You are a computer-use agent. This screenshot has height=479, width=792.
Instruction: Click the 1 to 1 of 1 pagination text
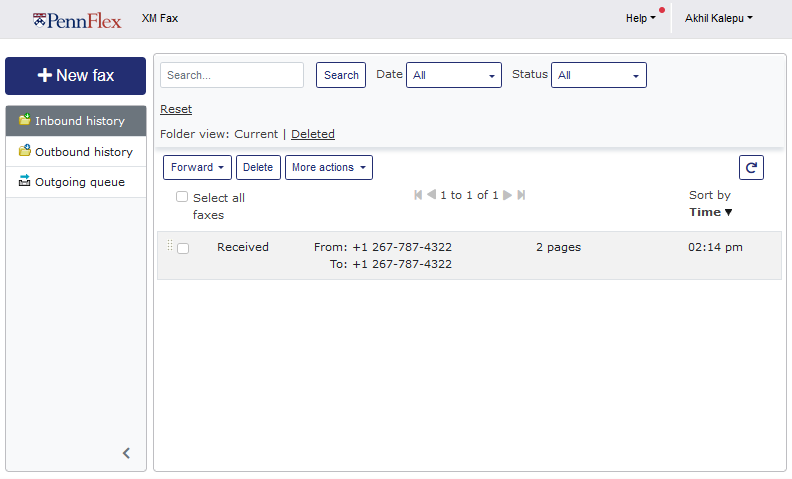tap(469, 195)
